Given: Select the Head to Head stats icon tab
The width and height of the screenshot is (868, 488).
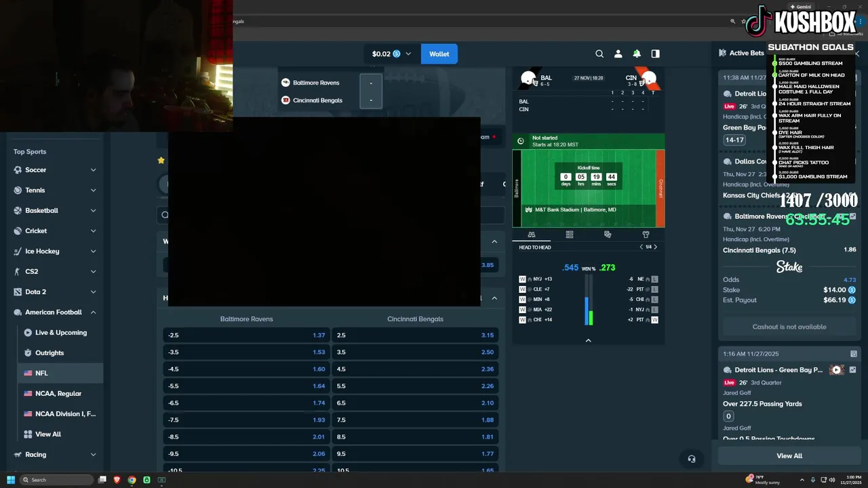Looking at the screenshot, I should pyautogui.click(x=532, y=235).
